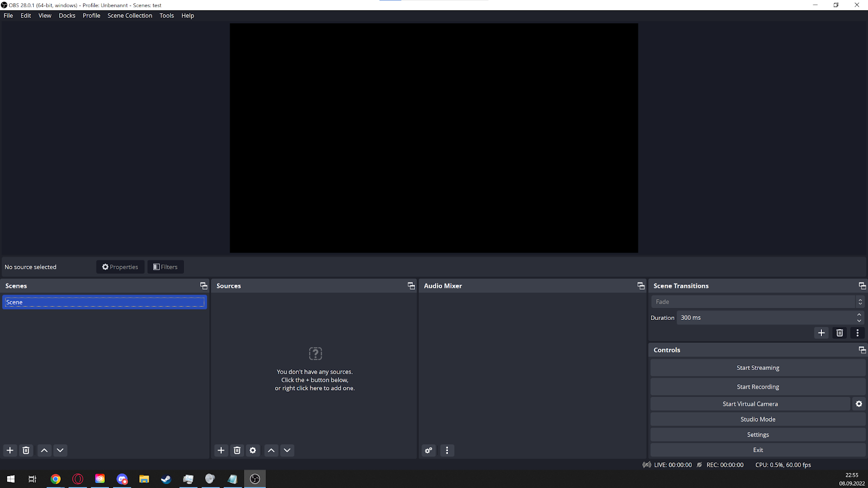Add a new scene with plus icon

[10, 450]
